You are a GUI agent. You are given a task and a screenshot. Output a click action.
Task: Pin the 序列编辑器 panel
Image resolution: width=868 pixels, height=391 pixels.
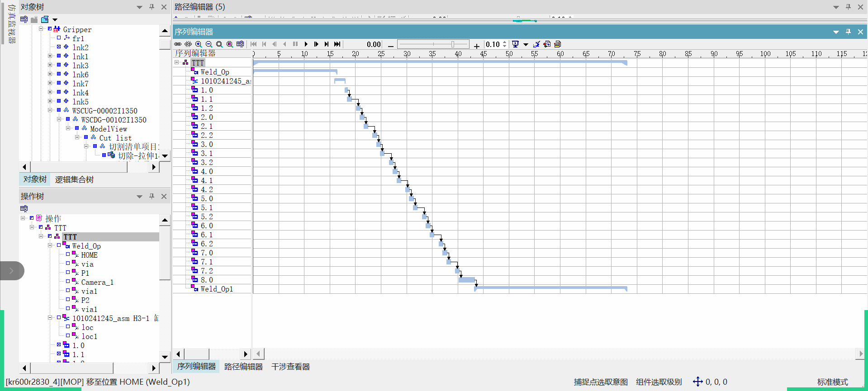[x=848, y=32]
